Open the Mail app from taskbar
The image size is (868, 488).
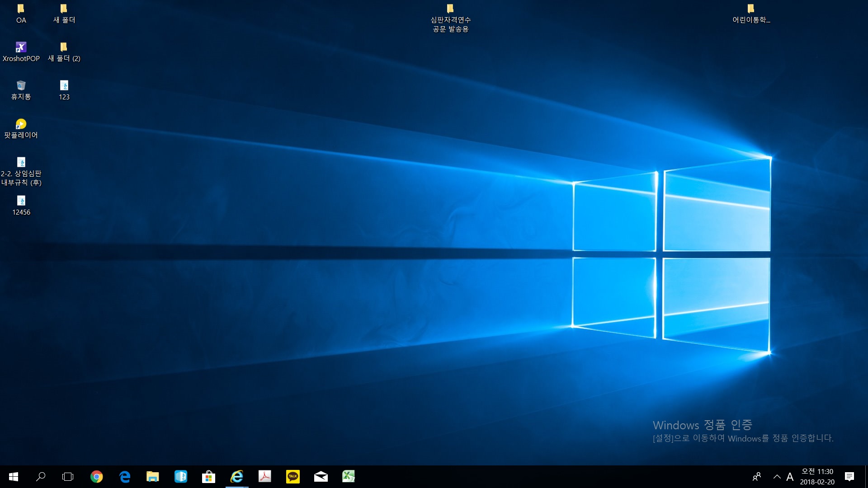pyautogui.click(x=321, y=477)
